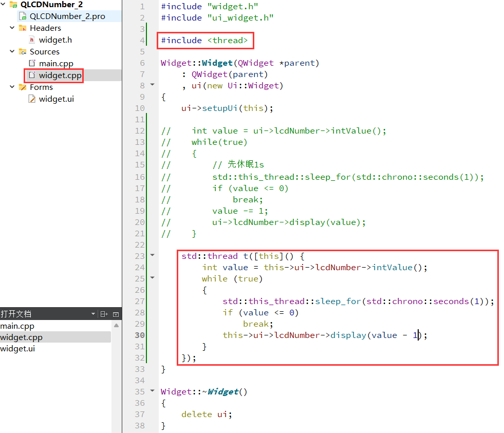Image resolution: width=504 pixels, height=433 pixels.
Task: Select QLCDNumber_2.pro in project tree
Action: [67, 16]
